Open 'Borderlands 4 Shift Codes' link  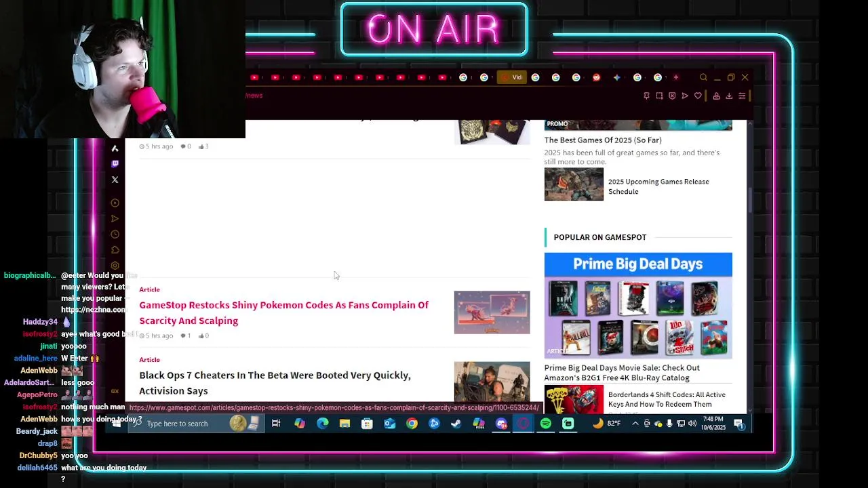click(x=667, y=399)
